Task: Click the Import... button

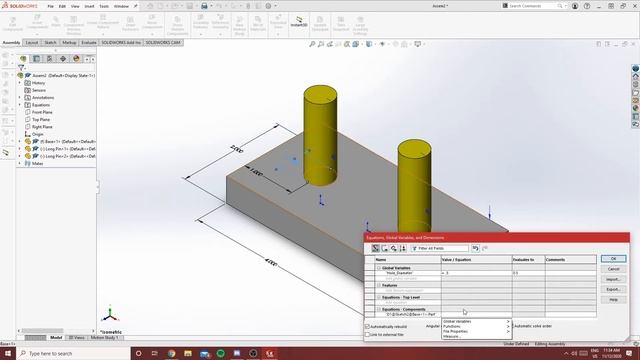Action: 613,279
